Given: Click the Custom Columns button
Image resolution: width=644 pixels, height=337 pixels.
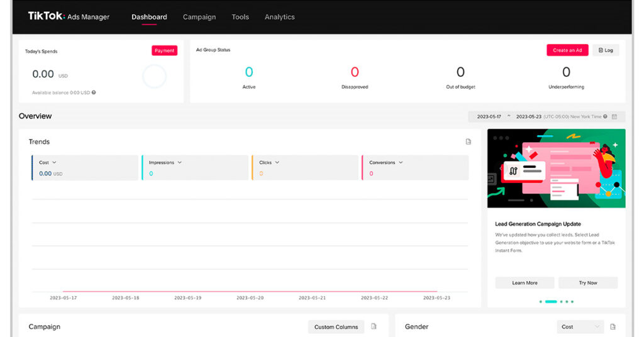Looking at the screenshot, I should click(x=336, y=327).
